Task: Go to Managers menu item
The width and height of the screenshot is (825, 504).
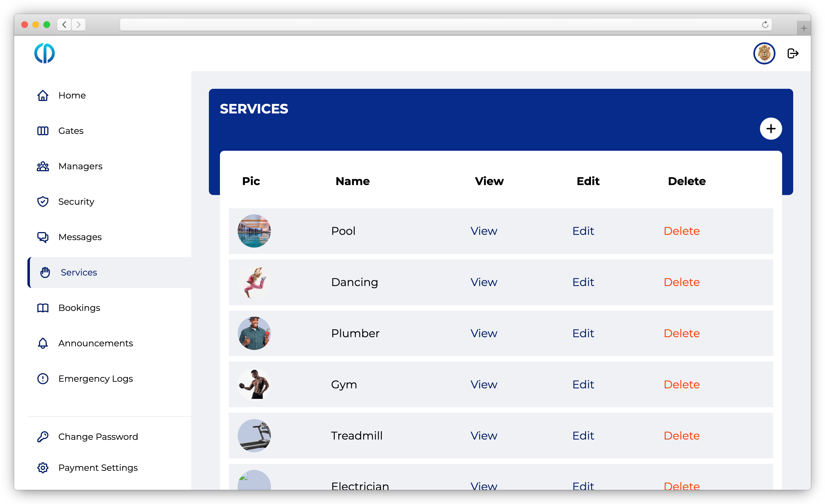Action: pyautogui.click(x=80, y=166)
